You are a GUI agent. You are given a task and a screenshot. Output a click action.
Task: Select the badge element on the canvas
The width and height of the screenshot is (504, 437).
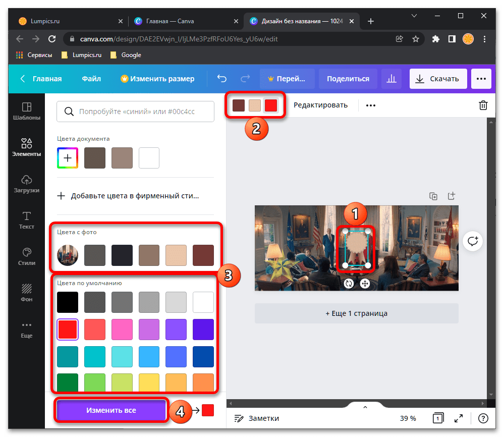click(x=357, y=248)
